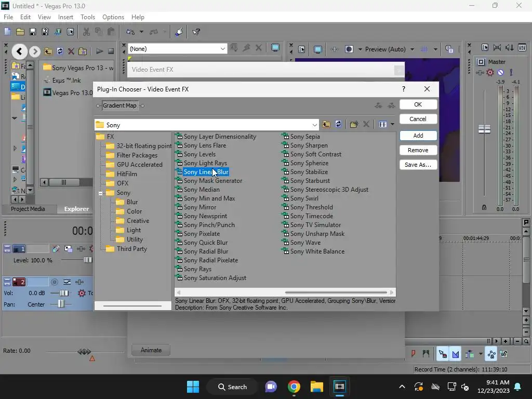Click the Paste clipboard icon in toolbar
Image resolution: width=532 pixels, height=399 pixels.
(x=111, y=32)
